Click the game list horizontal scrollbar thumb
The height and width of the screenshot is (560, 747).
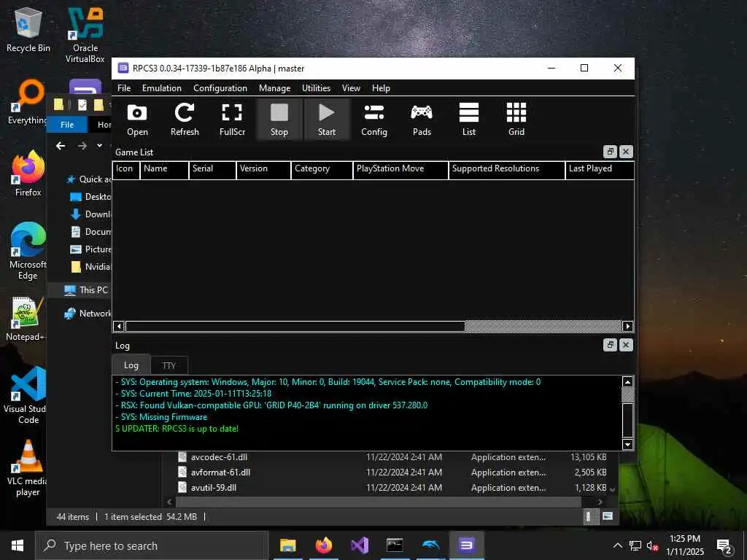click(295, 326)
